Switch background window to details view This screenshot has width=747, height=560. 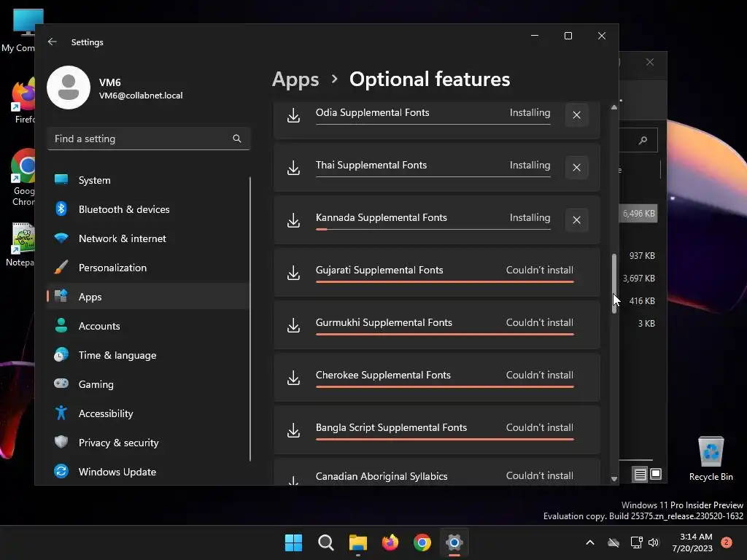pyautogui.click(x=640, y=474)
